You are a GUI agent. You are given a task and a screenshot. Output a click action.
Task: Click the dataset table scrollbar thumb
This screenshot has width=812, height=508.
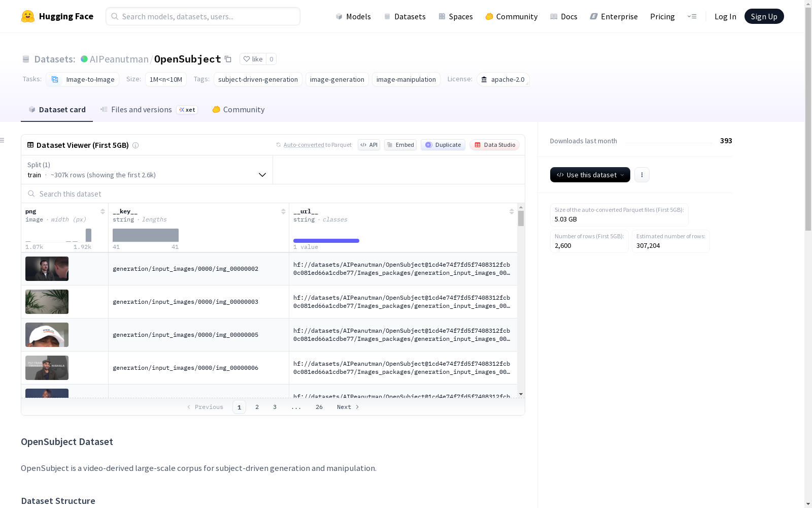pyautogui.click(x=521, y=218)
